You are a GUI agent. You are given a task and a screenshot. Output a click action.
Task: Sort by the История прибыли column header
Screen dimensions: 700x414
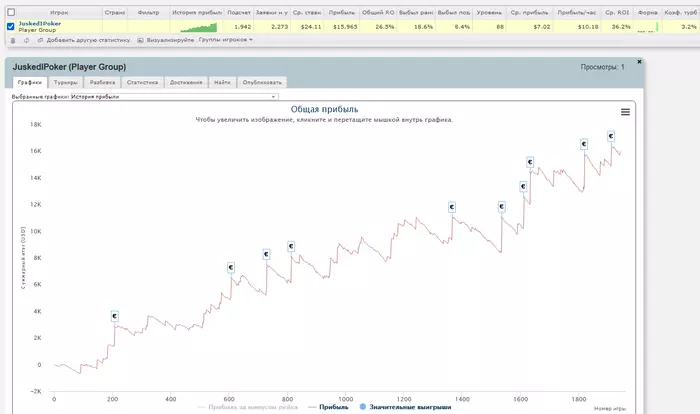pos(197,13)
